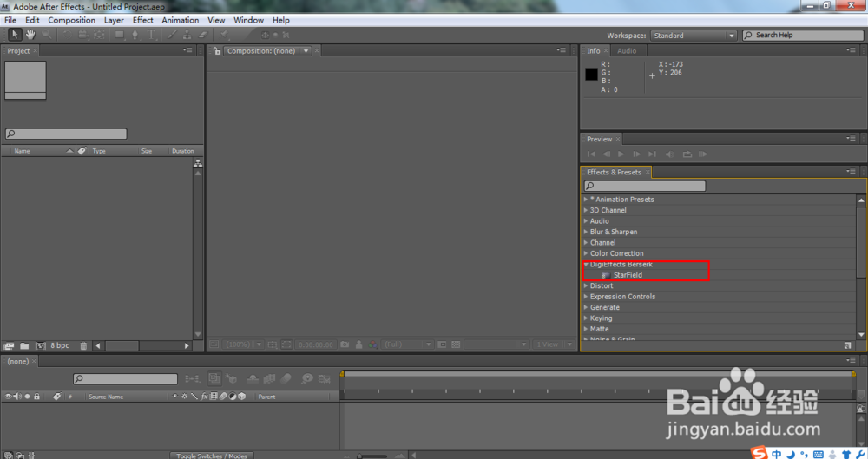Image resolution: width=868 pixels, height=459 pixels.
Task: Expand the Animation Presets category
Action: (586, 200)
